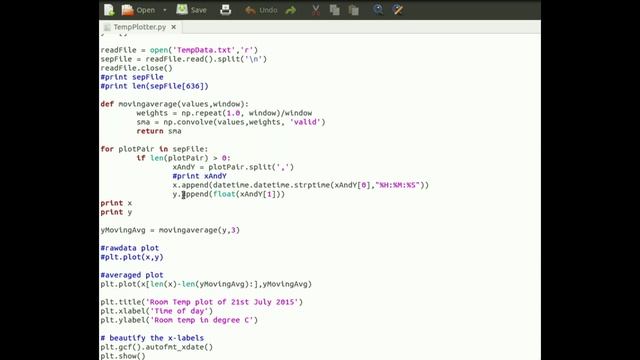Click 'xAndY = plotPair.split' line

[x=233, y=167]
